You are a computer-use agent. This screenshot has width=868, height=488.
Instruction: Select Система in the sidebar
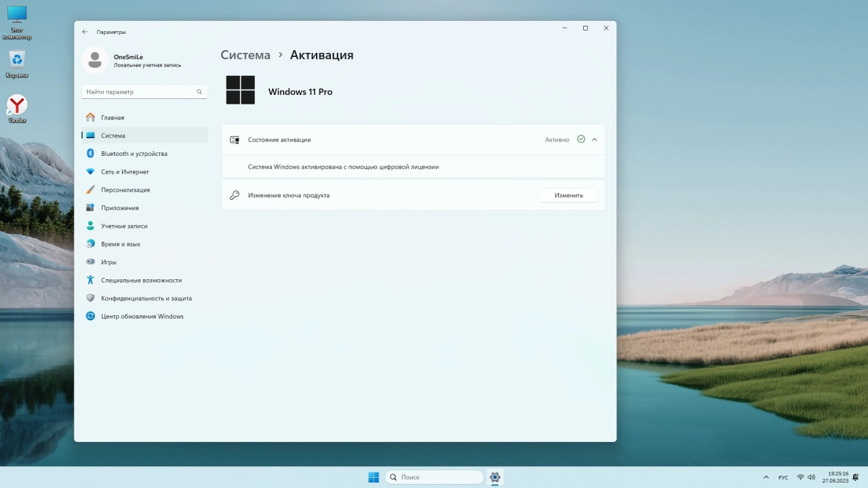144,136
